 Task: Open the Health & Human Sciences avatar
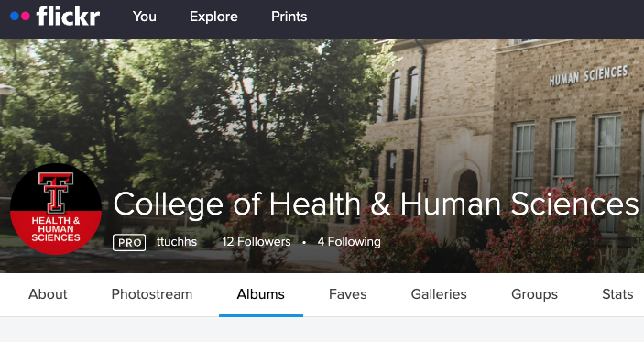(x=56, y=209)
